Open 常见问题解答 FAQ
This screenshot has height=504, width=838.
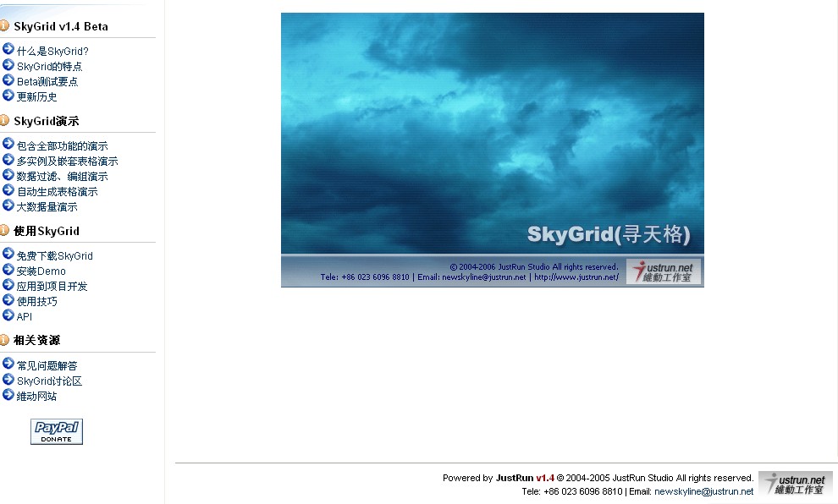(47, 365)
